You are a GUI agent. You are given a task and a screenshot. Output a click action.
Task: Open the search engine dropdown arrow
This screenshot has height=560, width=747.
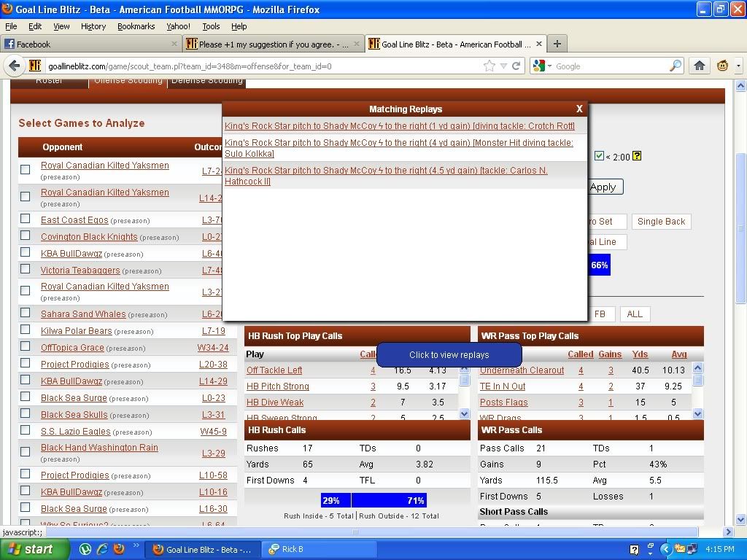[x=549, y=66]
